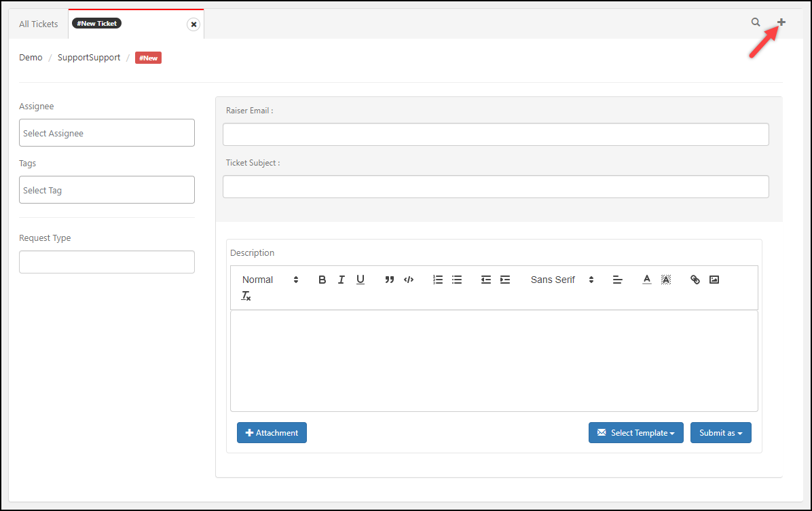Expand the Normal heading style dropdown
The height and width of the screenshot is (511, 812).
[x=270, y=280]
